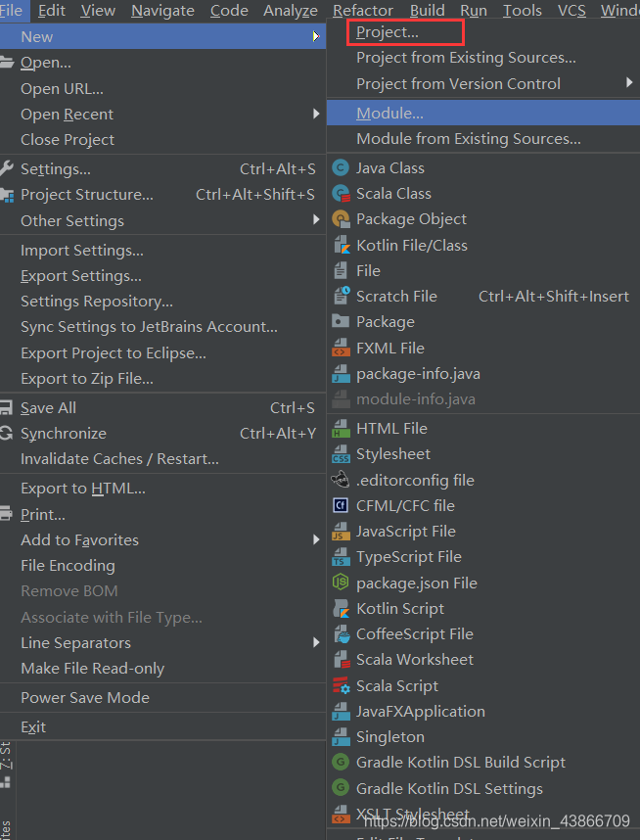Click the Package folder icon
Image resolution: width=640 pixels, height=840 pixels.
pos(341,321)
